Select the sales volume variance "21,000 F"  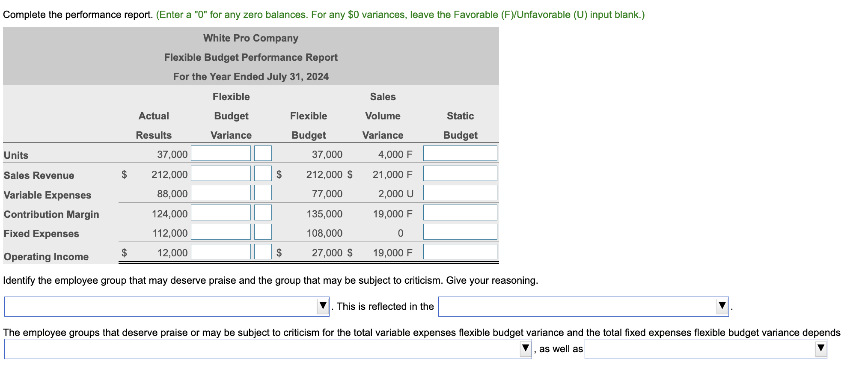pos(392,175)
